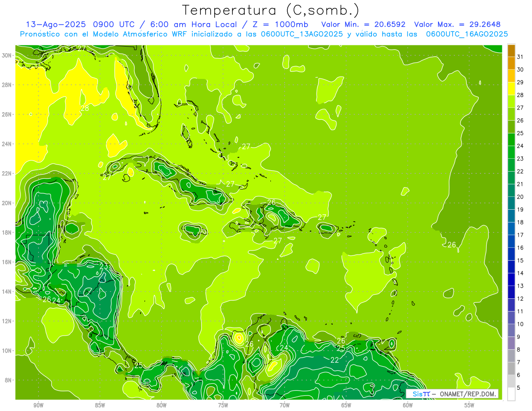Click the legend value 10
The width and height of the screenshot is (532, 411).
pyautogui.click(x=520, y=324)
